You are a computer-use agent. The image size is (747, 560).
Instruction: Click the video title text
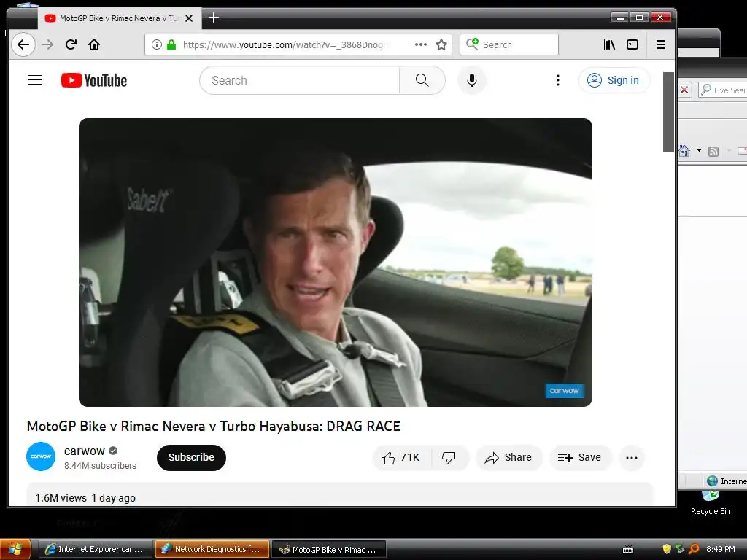click(214, 426)
